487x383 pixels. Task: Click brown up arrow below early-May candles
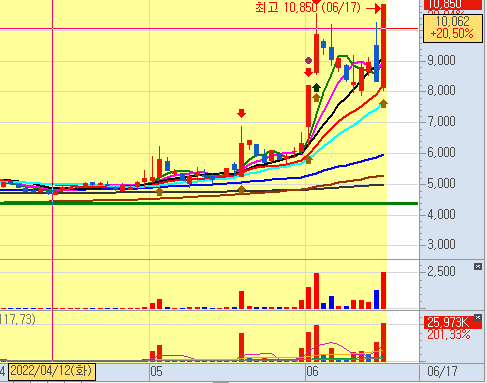pyautogui.click(x=159, y=191)
